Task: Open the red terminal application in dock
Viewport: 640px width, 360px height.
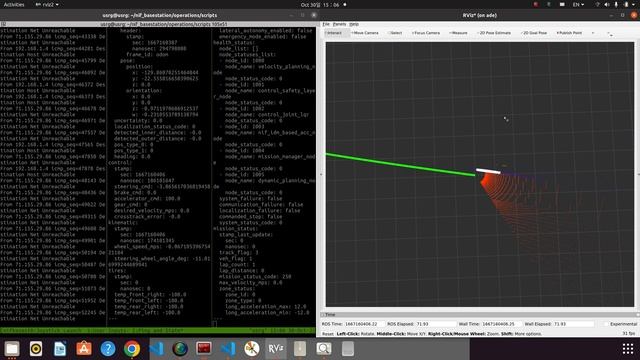Action: (204, 349)
